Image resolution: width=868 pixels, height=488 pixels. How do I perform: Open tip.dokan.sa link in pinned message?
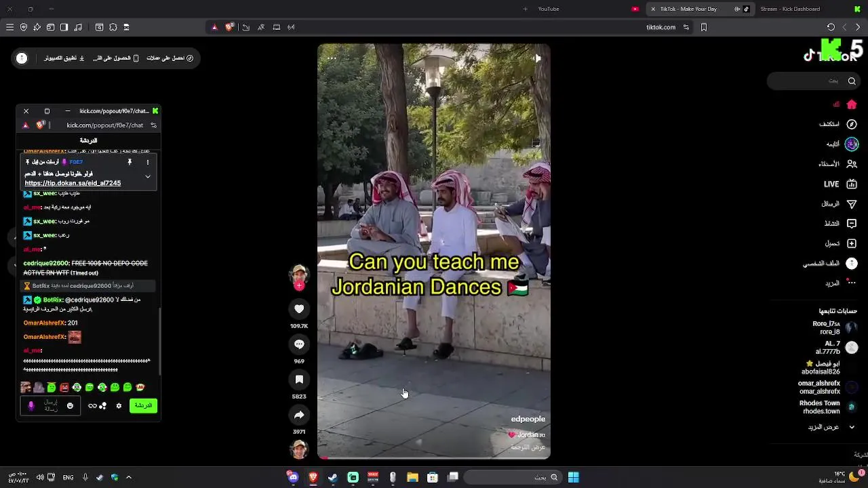[x=73, y=183]
